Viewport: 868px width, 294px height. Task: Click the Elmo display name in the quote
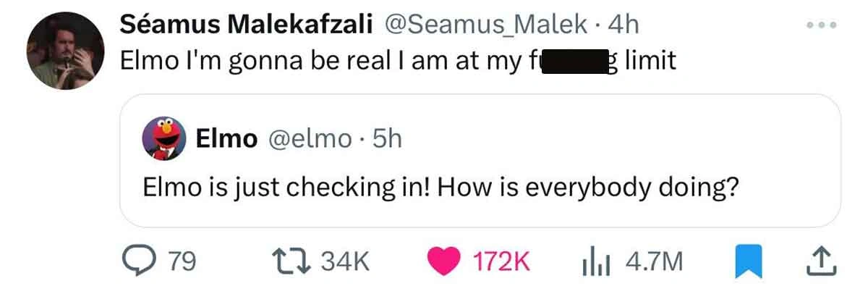[227, 138]
